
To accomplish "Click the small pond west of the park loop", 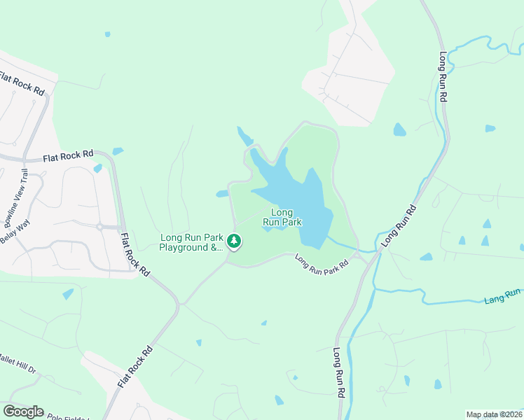I will tap(222, 194).
